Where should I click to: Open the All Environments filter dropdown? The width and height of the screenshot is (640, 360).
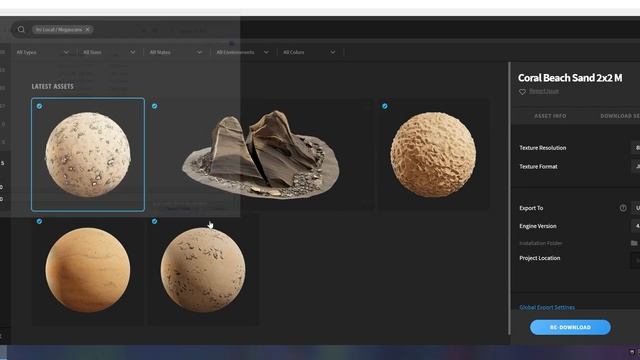(242, 52)
